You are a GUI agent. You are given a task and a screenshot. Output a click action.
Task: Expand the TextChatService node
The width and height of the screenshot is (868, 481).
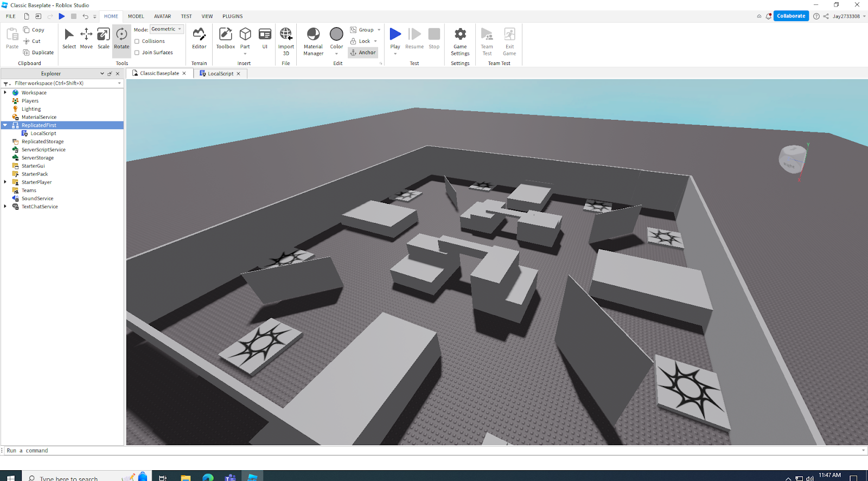coord(5,207)
